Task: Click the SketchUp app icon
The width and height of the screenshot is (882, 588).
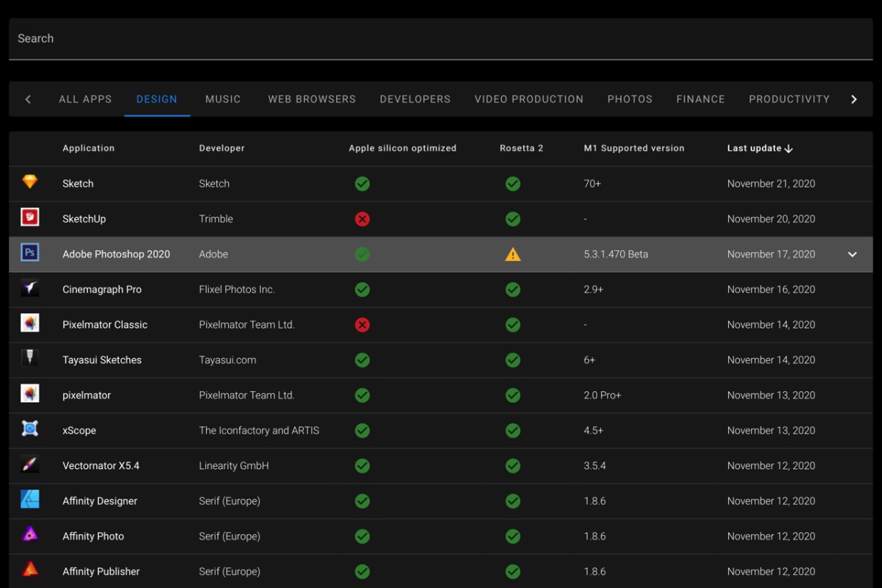Action: tap(30, 217)
